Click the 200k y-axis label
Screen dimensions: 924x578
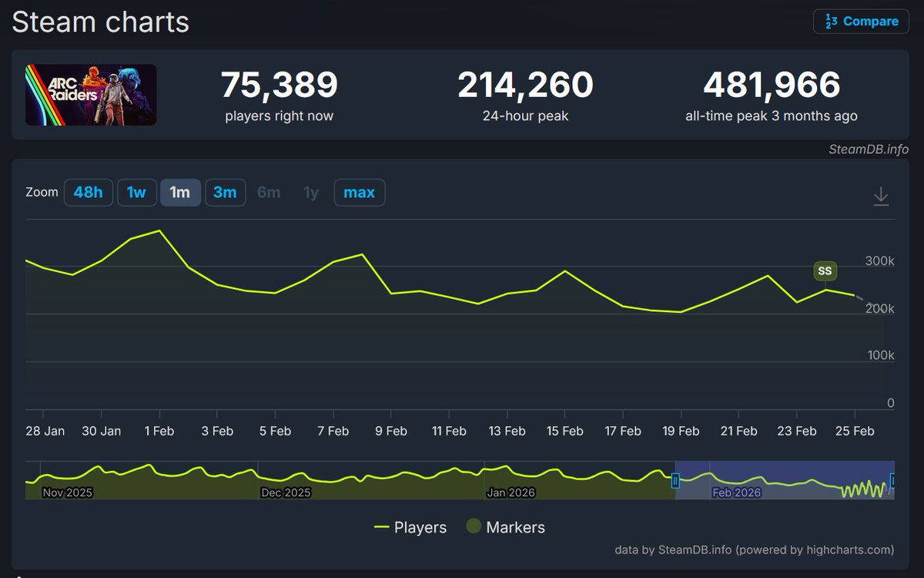click(879, 308)
